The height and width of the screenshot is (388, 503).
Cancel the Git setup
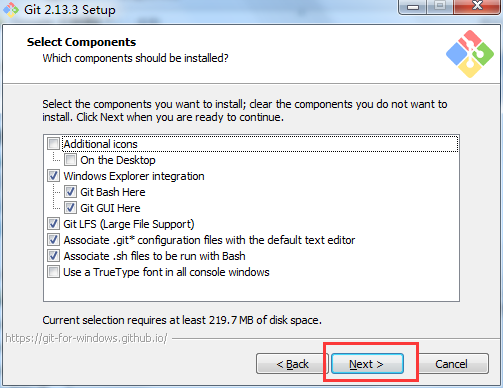pos(451,364)
